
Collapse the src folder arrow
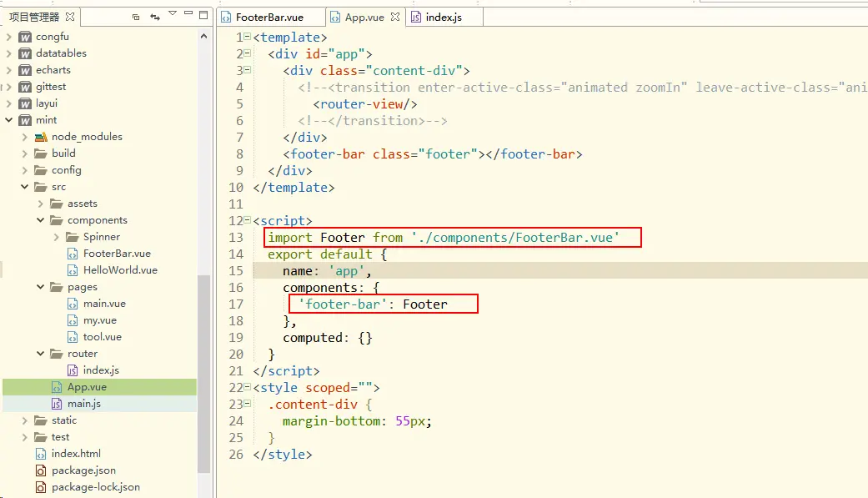point(24,187)
